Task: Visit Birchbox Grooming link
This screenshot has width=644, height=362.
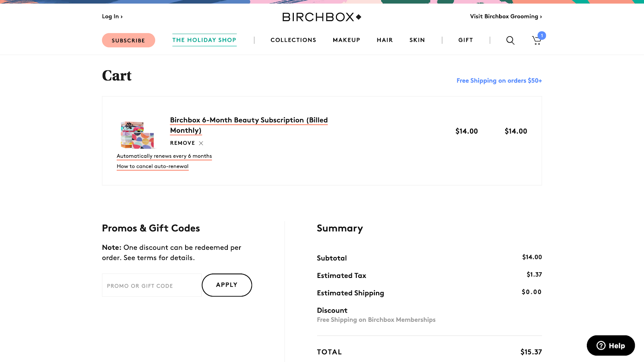Action: [x=506, y=16]
